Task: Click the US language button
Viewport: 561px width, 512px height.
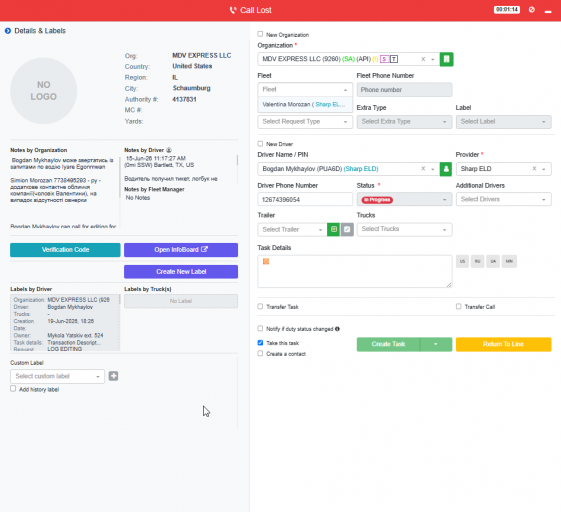Action: (x=462, y=261)
